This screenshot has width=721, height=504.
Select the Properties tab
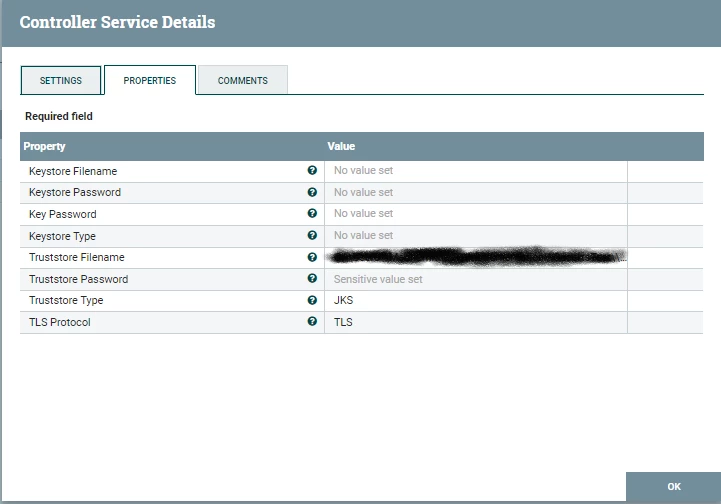(x=150, y=80)
